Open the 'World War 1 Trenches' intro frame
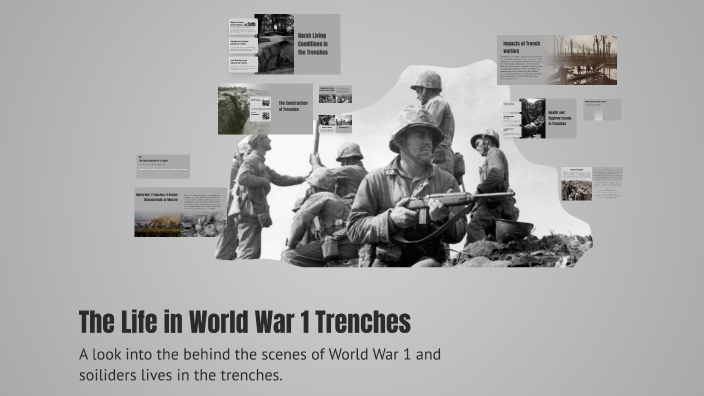This screenshot has width=704, height=396. tap(180, 212)
